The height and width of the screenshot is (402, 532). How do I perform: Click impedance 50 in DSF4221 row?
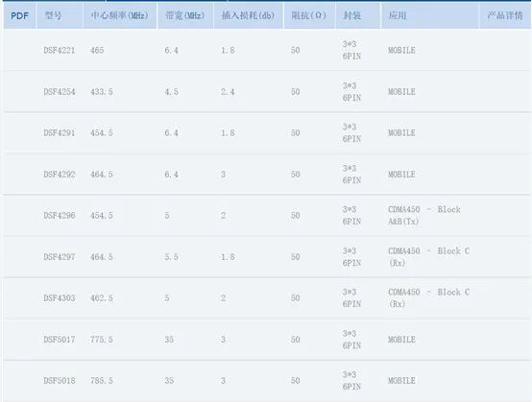pos(295,51)
